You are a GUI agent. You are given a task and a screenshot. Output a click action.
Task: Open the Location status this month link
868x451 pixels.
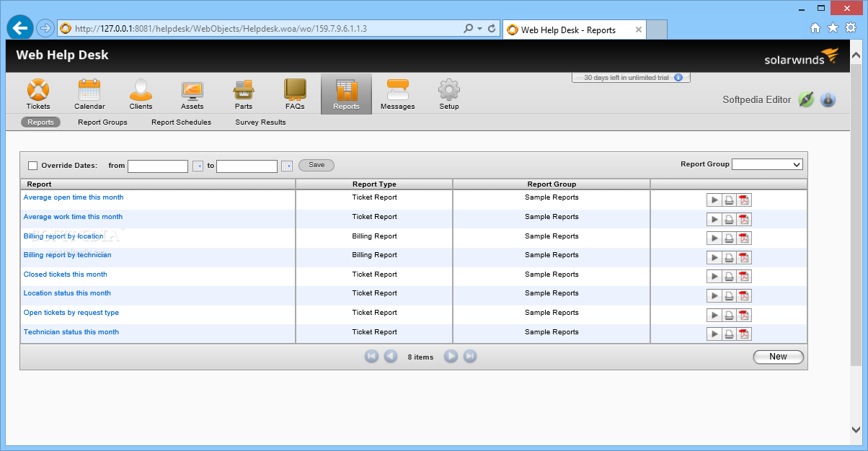pos(67,293)
